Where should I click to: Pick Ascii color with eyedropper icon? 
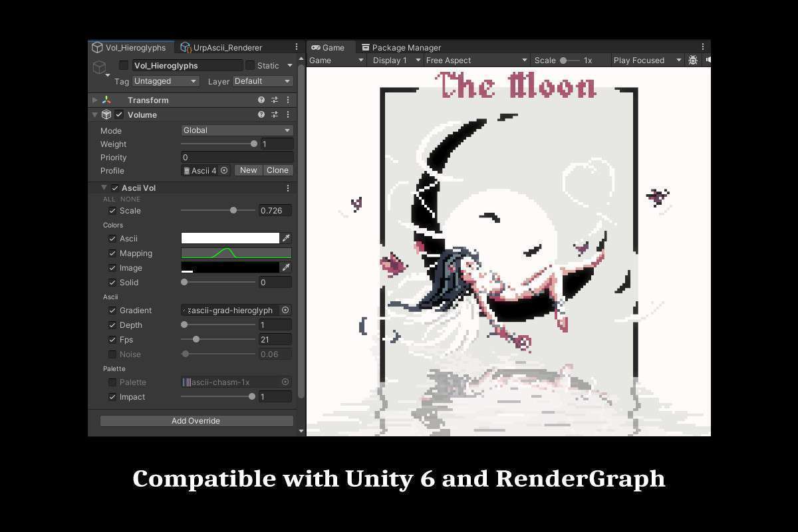tap(286, 238)
